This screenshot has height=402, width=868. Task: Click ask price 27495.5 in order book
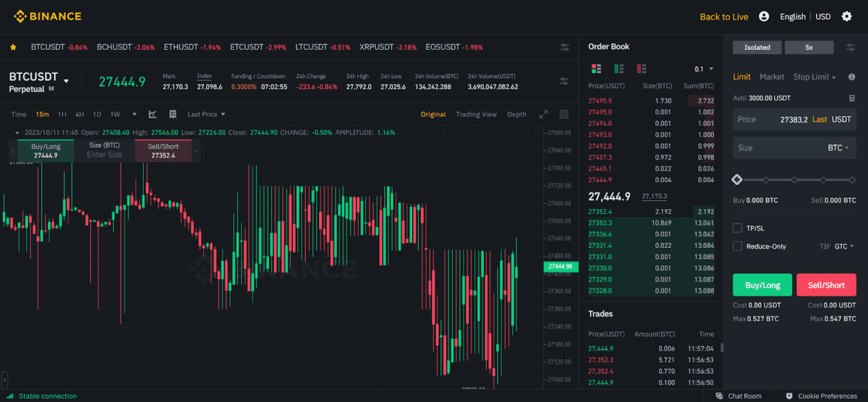600,100
